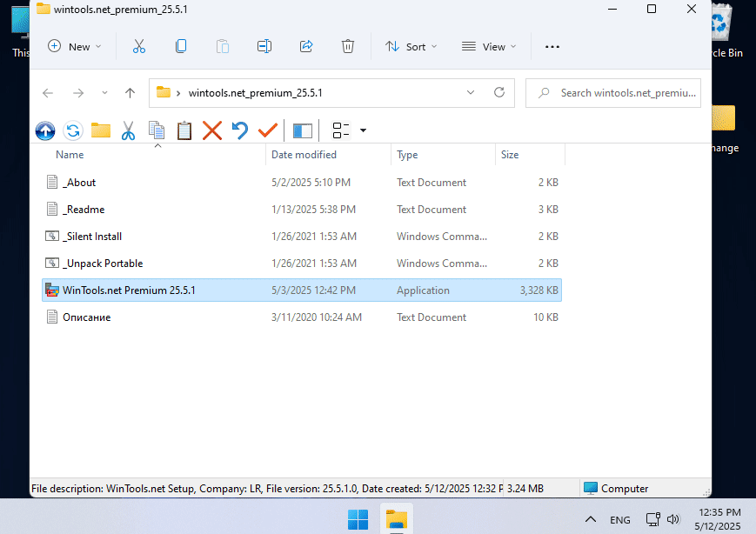
Task: Expand the address bar history dropdown
Action: 471,92
